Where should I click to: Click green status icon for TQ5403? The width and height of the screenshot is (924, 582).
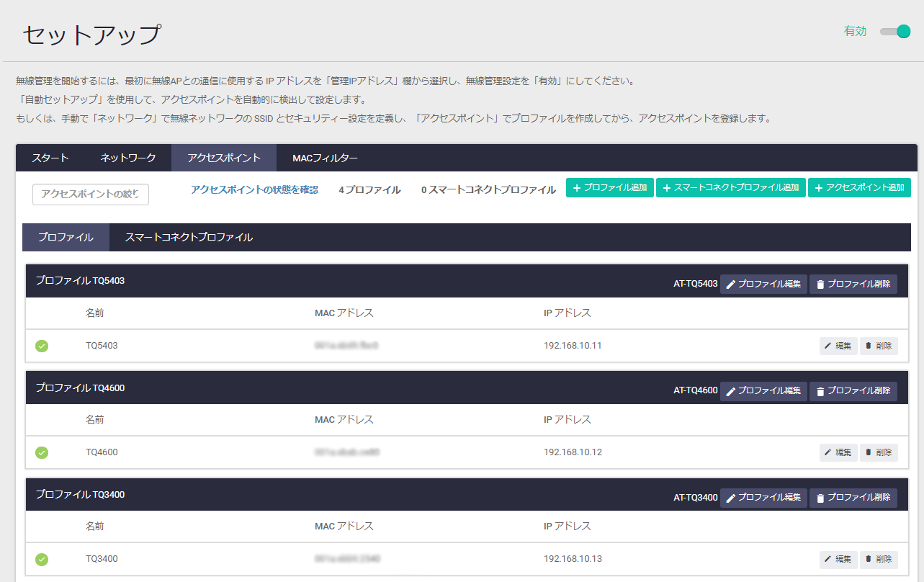point(42,346)
